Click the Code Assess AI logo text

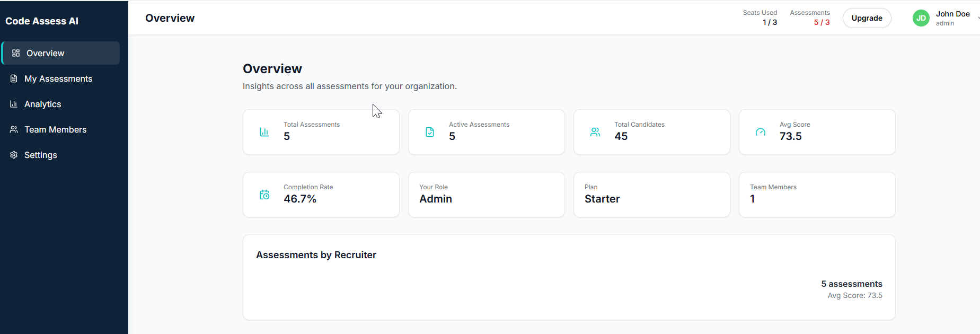click(42, 21)
